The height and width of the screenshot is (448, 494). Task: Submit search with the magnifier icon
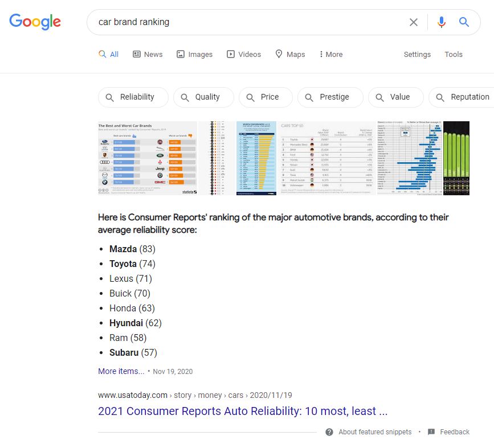464,22
